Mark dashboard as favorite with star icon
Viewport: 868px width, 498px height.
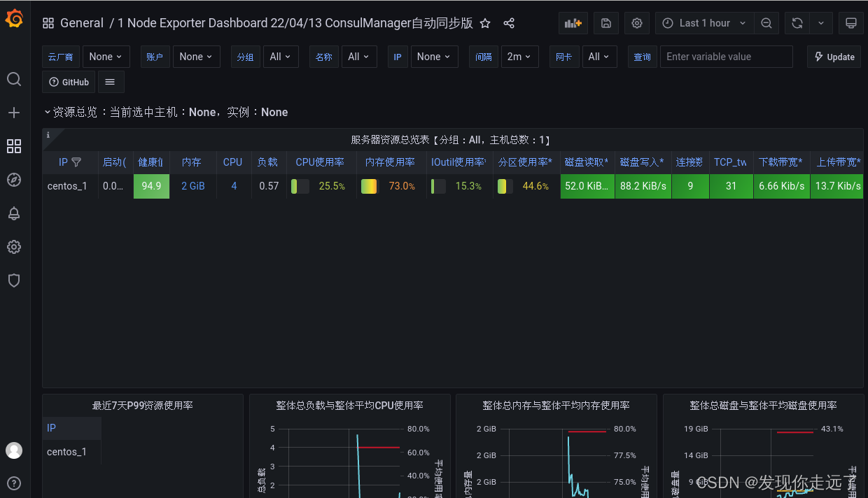485,23
